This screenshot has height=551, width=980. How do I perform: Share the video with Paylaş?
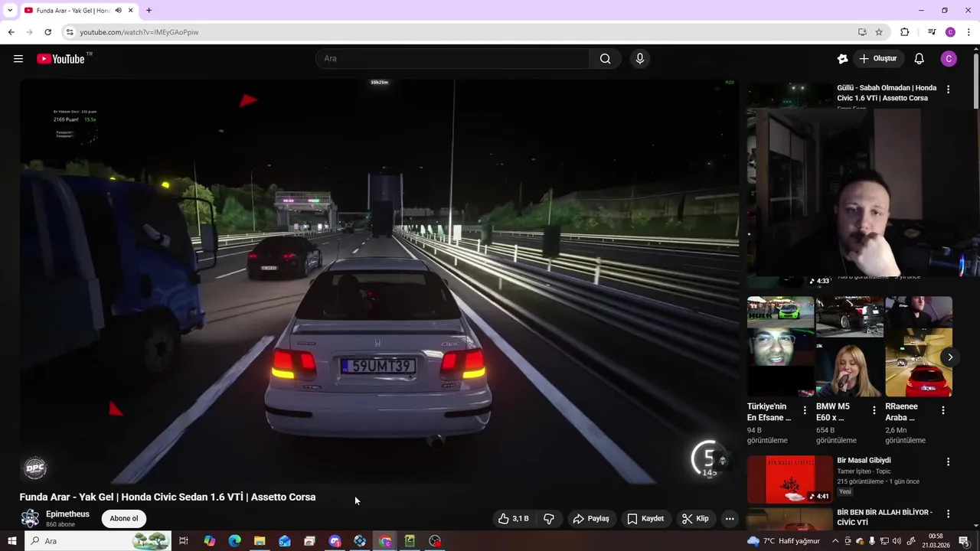pos(591,519)
